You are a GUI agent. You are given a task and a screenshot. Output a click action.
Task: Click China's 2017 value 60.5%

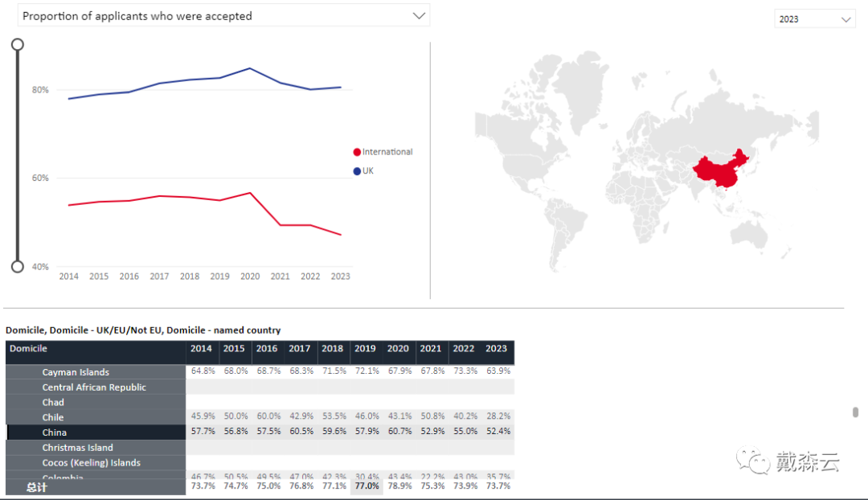(301, 431)
